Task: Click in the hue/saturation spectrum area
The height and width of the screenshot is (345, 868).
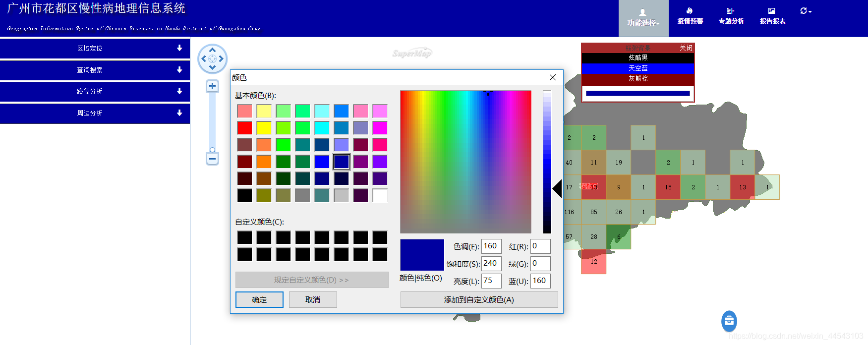Action: pyautogui.click(x=465, y=162)
